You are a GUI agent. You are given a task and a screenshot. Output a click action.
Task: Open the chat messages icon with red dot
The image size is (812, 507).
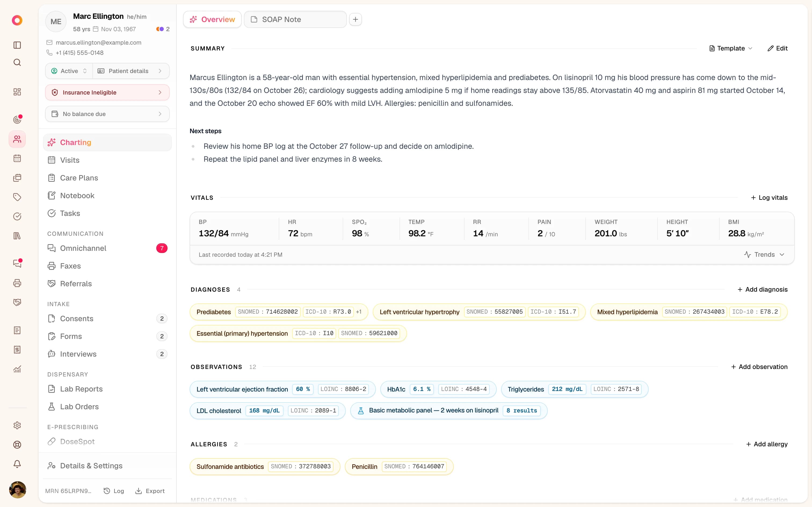(17, 263)
